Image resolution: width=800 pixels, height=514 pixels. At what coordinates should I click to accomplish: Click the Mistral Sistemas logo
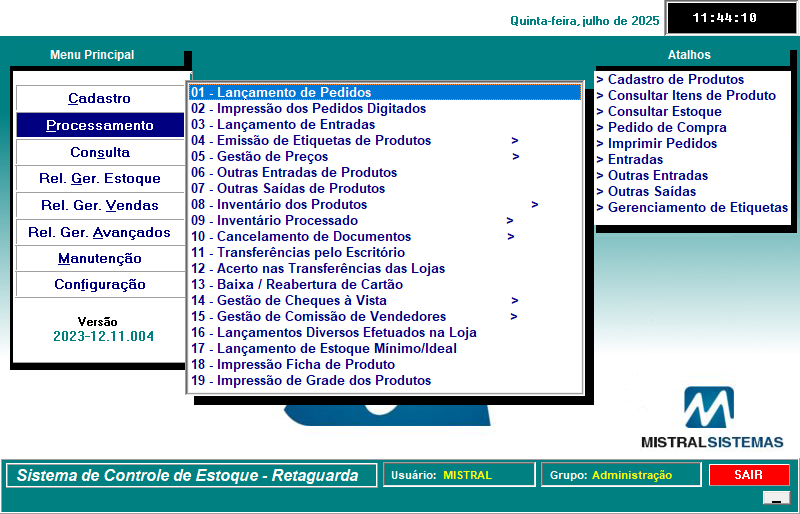pos(712,418)
